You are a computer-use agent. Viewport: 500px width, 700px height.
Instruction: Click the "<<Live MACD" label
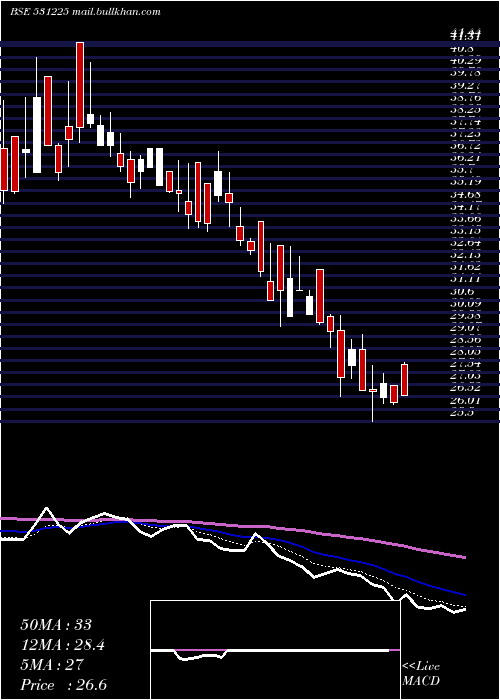421,673
